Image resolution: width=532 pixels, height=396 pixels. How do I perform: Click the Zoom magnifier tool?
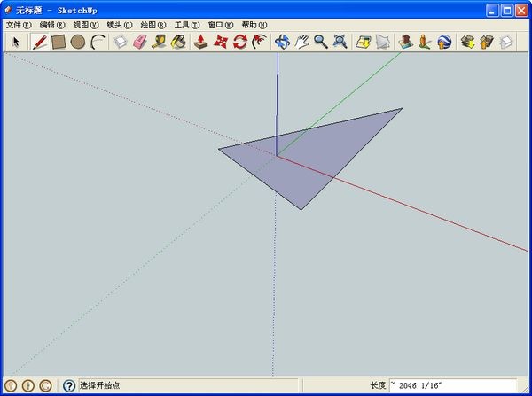[320, 42]
